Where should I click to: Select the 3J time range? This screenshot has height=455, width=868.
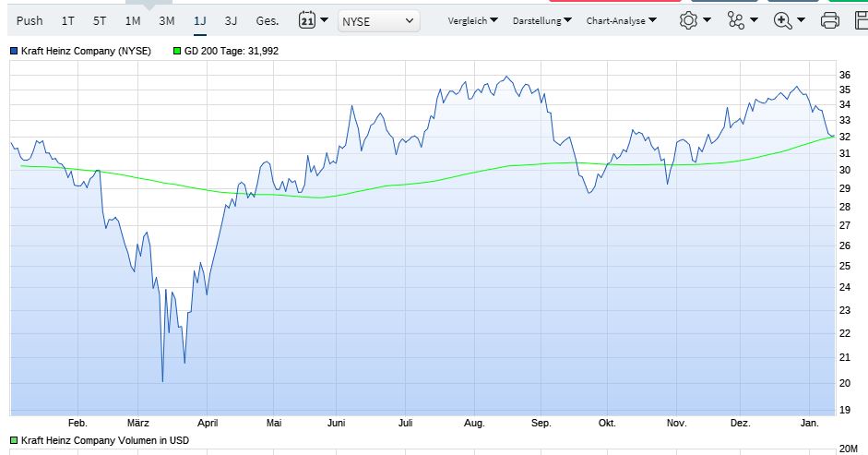(x=231, y=20)
